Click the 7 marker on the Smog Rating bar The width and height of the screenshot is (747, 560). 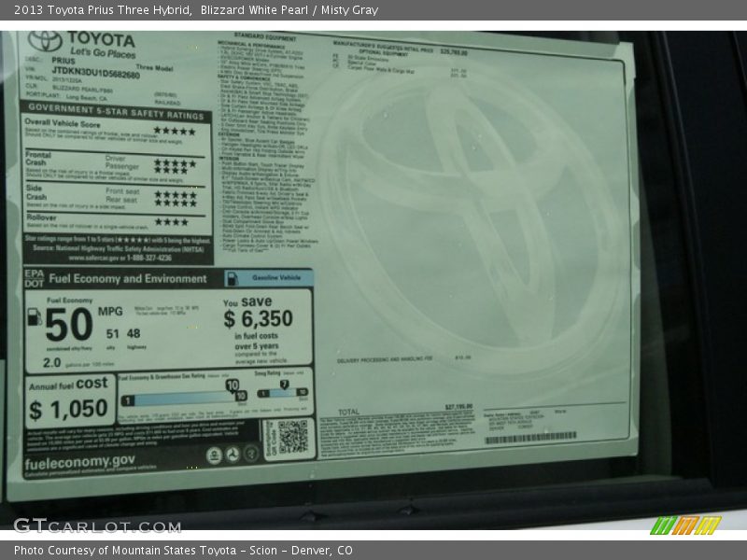click(x=285, y=385)
